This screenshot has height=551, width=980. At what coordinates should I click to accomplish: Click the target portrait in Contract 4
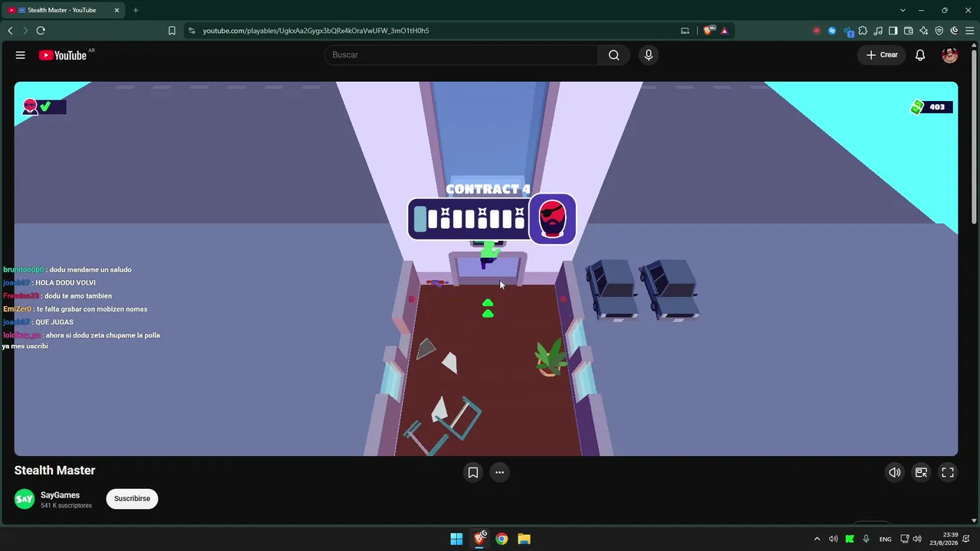tap(552, 219)
